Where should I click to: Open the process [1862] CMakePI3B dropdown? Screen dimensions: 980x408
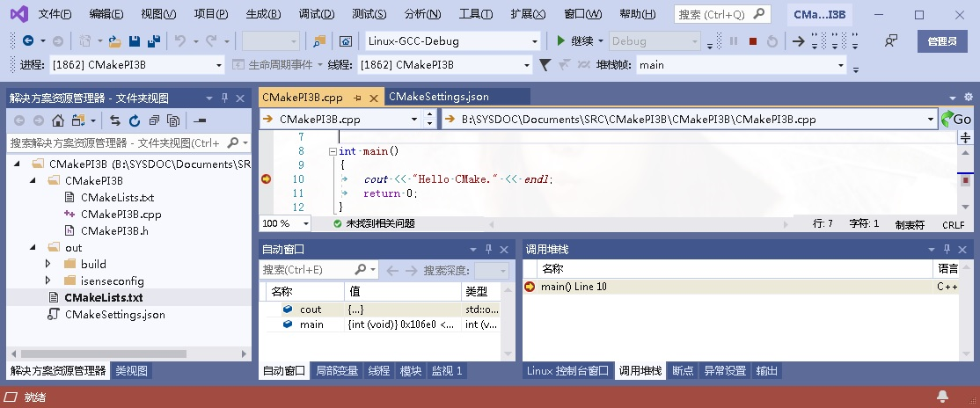(219, 65)
